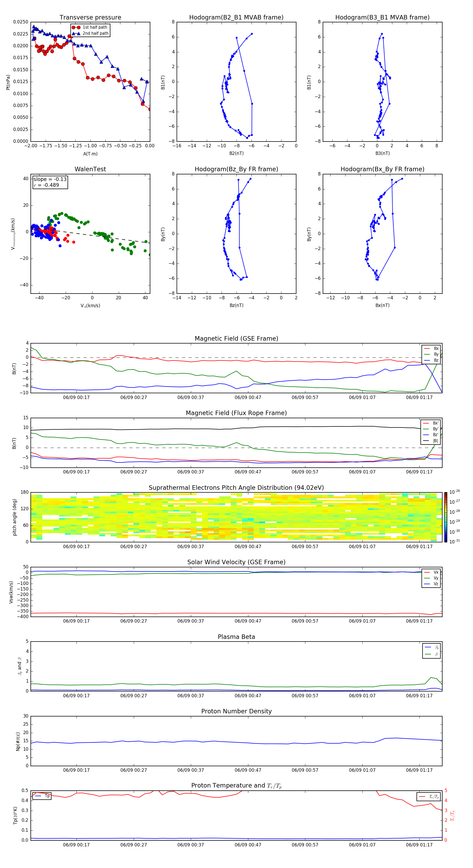Click the '2nd half path' legend entry
Image resolution: width=473 pixels, height=868 pixels.
(91, 33)
